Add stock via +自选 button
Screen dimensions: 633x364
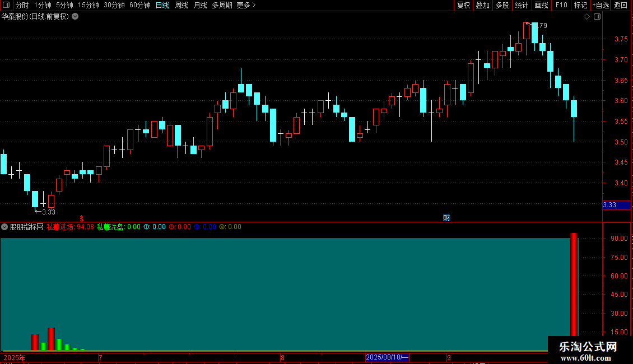(601, 5)
